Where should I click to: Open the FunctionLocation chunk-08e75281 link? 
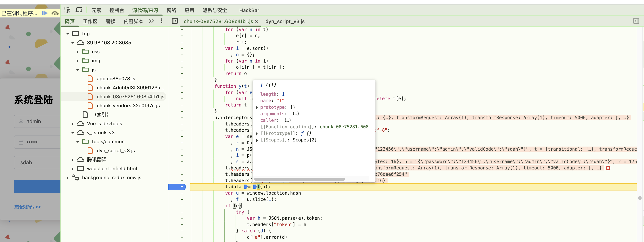344,127
